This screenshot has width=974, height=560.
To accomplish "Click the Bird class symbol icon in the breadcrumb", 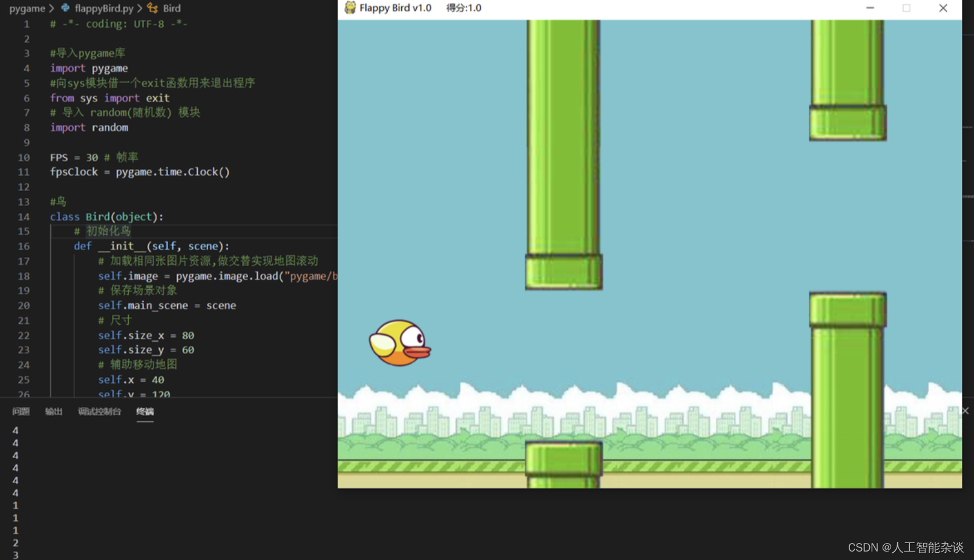I will pyautogui.click(x=153, y=8).
